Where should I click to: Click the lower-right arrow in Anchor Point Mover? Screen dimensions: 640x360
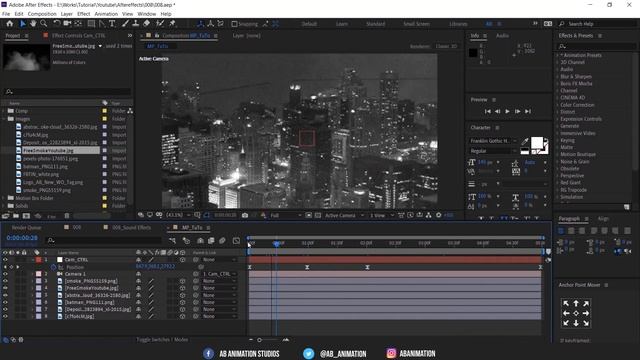pyautogui.click(x=586, y=323)
